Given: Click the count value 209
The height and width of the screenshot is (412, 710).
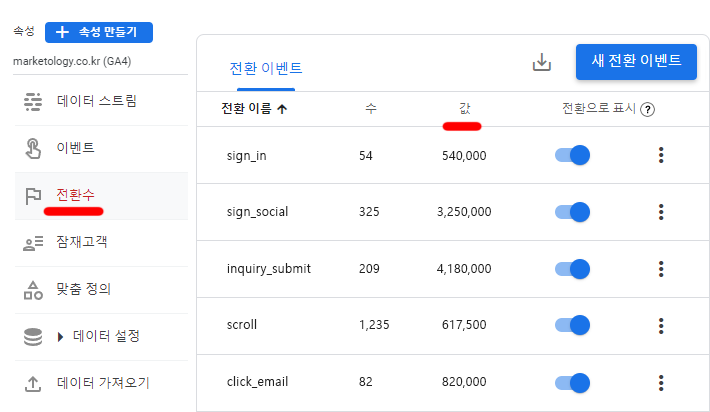Looking at the screenshot, I should (x=369, y=269).
